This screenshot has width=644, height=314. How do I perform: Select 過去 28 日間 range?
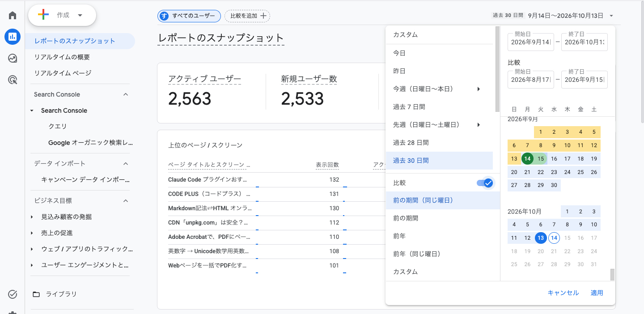(x=439, y=142)
